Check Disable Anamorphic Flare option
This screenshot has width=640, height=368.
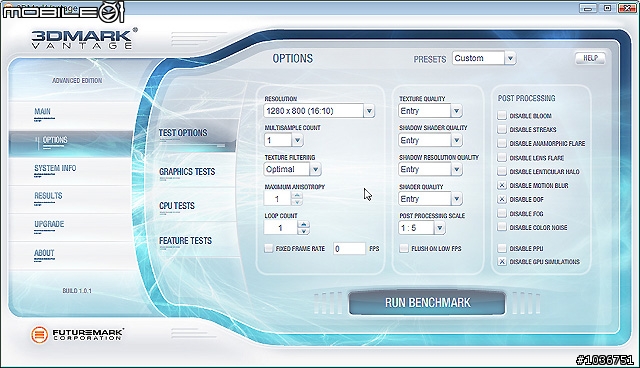[x=502, y=143]
